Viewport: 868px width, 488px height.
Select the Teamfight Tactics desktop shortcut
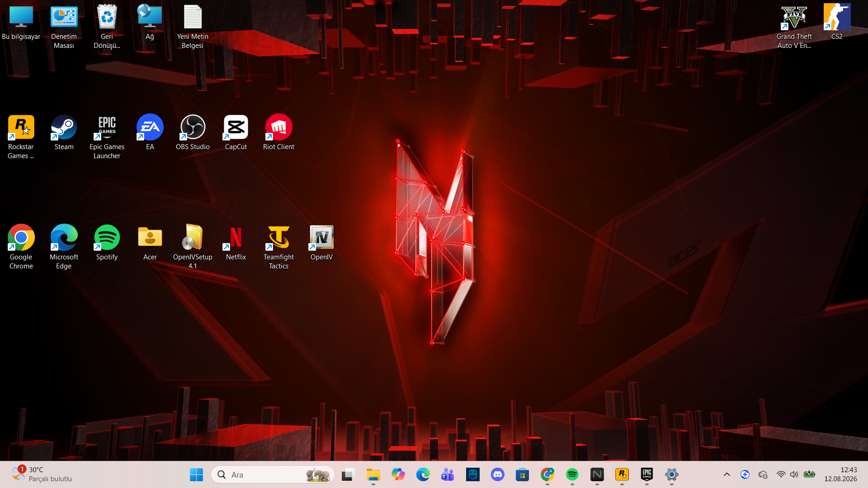278,248
